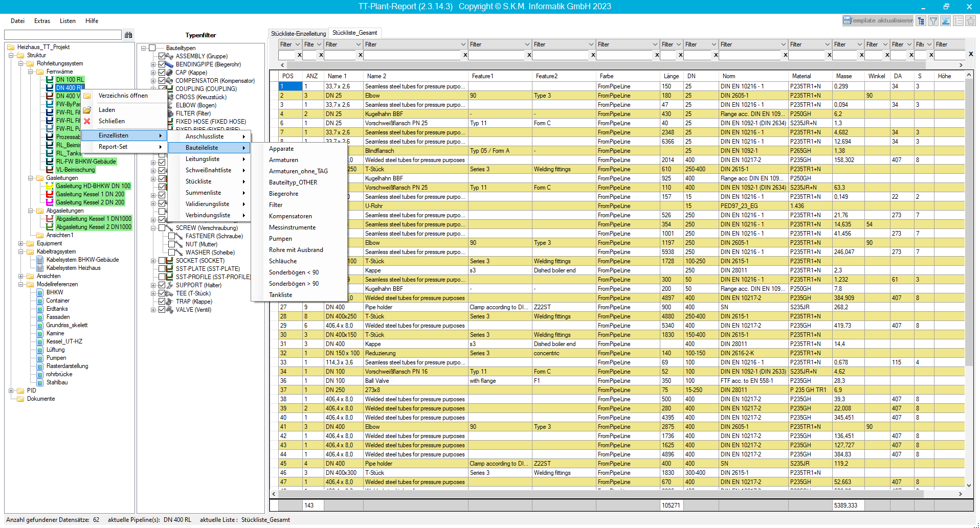Check the SOCKET checkbox
The height and width of the screenshot is (528, 980).
tap(162, 261)
